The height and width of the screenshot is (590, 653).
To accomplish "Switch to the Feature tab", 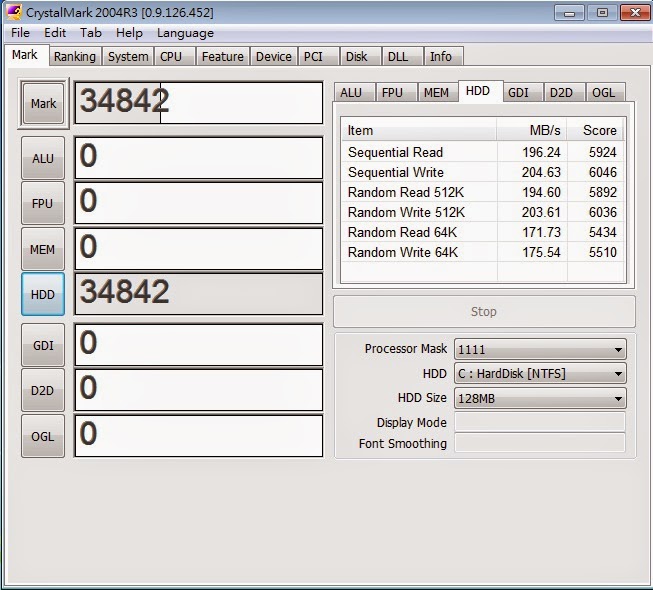I will click(x=222, y=56).
